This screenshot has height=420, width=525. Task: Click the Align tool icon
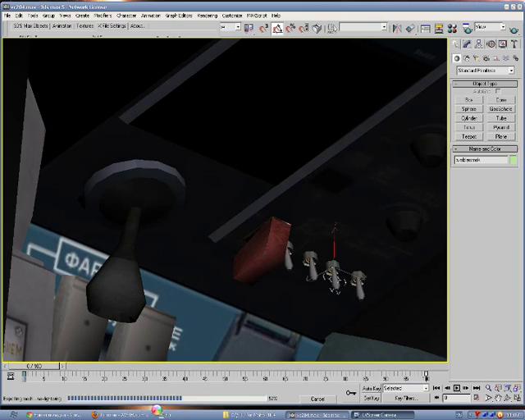click(x=410, y=29)
